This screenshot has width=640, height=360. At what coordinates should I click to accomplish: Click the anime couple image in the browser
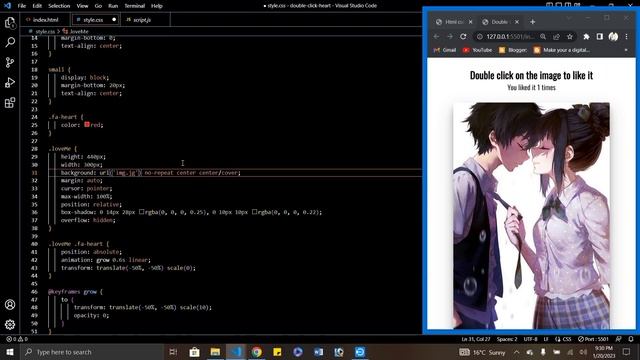click(x=531, y=216)
